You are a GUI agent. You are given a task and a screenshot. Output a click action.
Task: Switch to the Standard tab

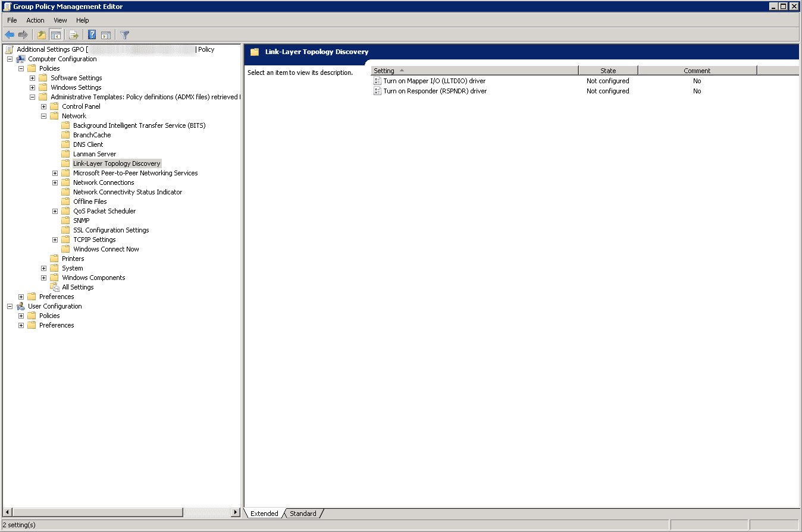click(303, 514)
